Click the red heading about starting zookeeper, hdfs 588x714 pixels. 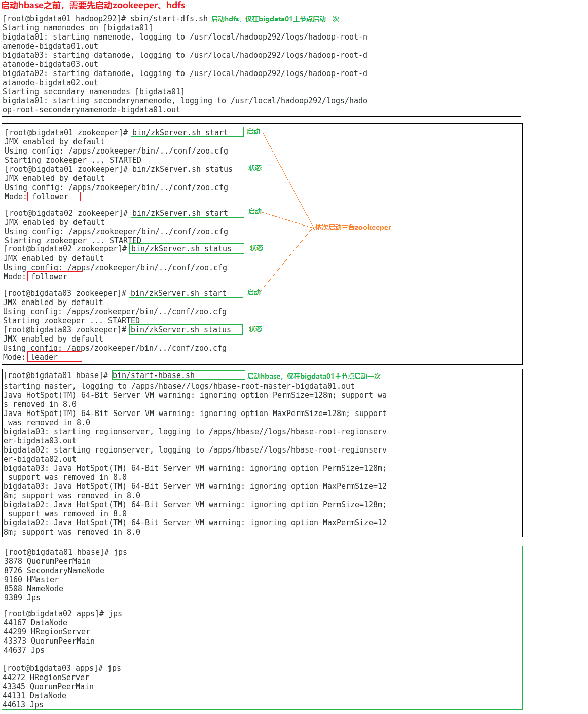click(93, 6)
